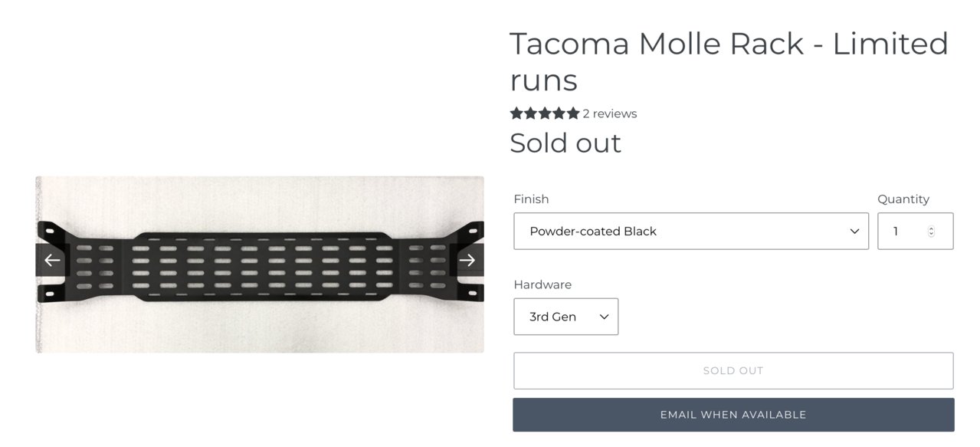
Task: Show the previous product image
Action: point(52,260)
